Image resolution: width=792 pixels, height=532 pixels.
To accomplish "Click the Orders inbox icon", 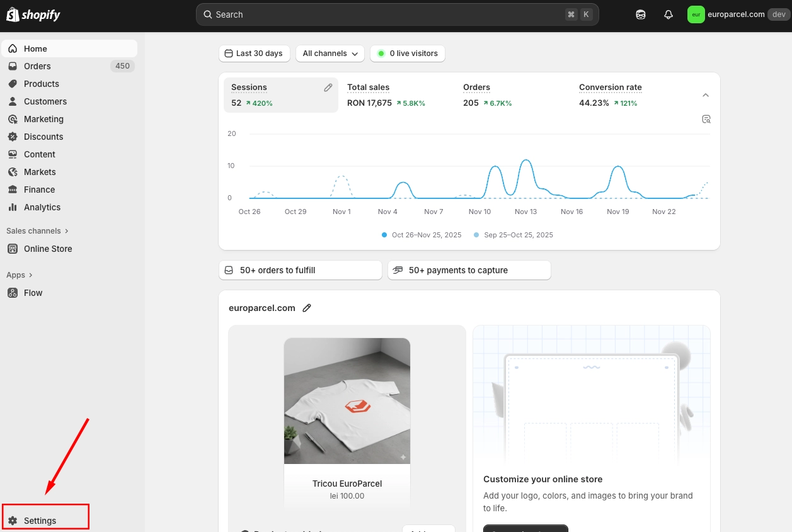I will click(x=13, y=66).
